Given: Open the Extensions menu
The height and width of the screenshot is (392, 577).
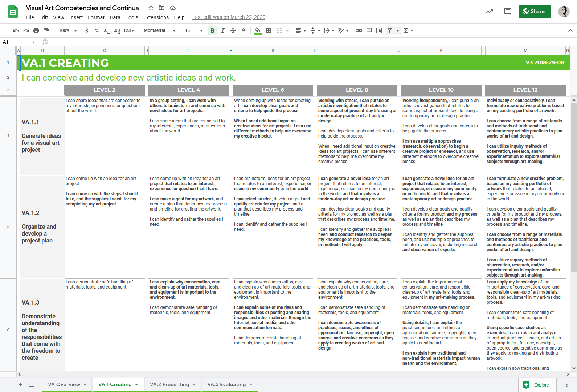Looking at the screenshot, I should pyautogui.click(x=156, y=17).
